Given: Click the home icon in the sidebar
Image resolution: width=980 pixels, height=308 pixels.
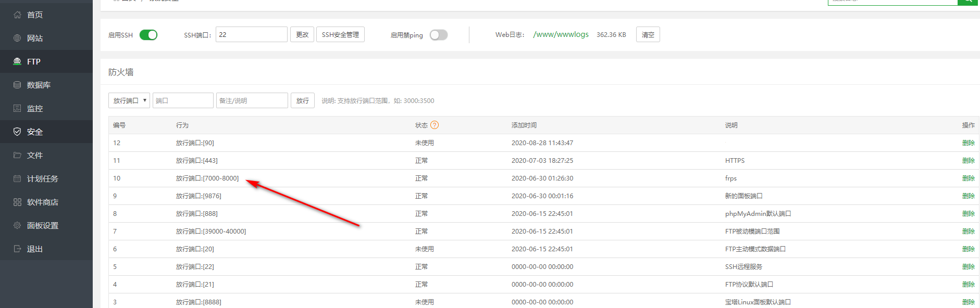Looking at the screenshot, I should (x=17, y=15).
